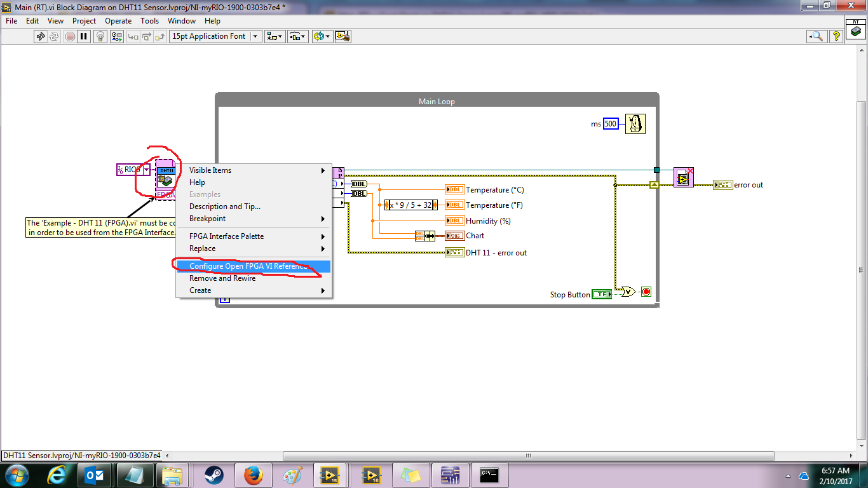Click the DHT 11 - error out terminal

click(454, 252)
